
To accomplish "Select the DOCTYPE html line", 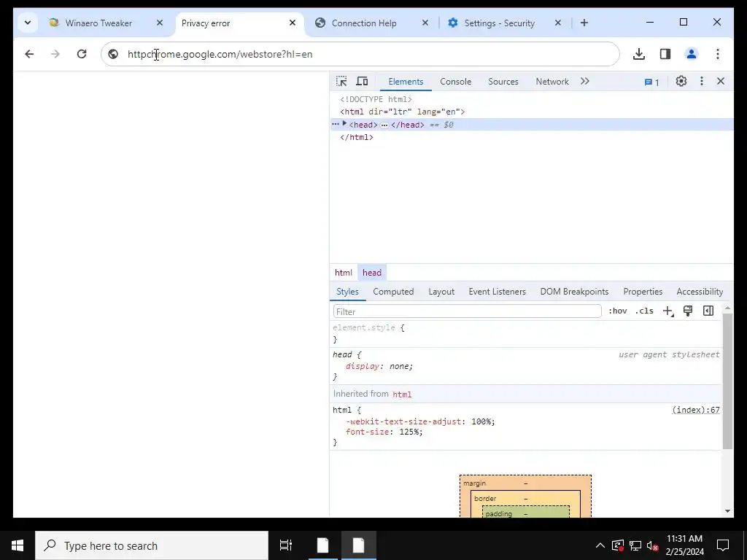I will point(376,99).
